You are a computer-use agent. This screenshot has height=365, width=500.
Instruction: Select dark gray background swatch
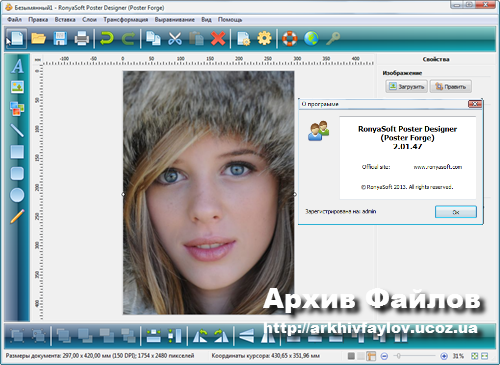coord(351,356)
